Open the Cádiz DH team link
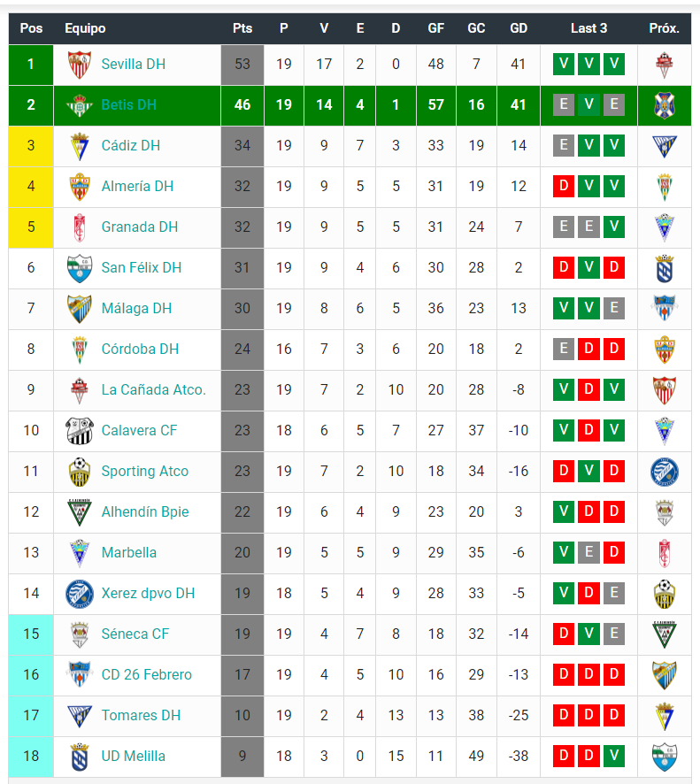This screenshot has width=700, height=784. pyautogui.click(x=130, y=145)
